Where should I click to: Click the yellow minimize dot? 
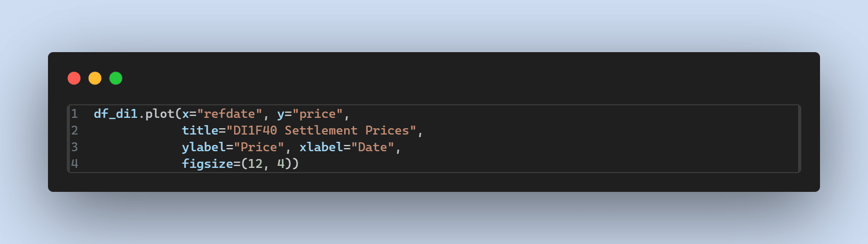[95, 78]
